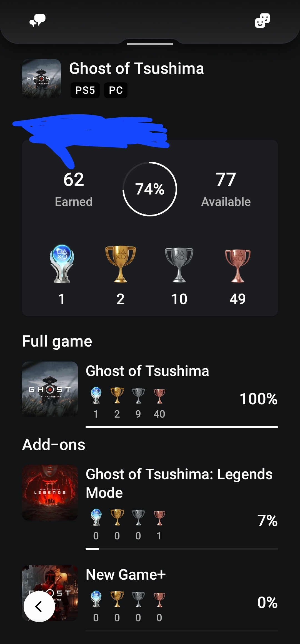The height and width of the screenshot is (644, 300).
Task: Tap the large silver trophy icon
Action: click(x=179, y=265)
